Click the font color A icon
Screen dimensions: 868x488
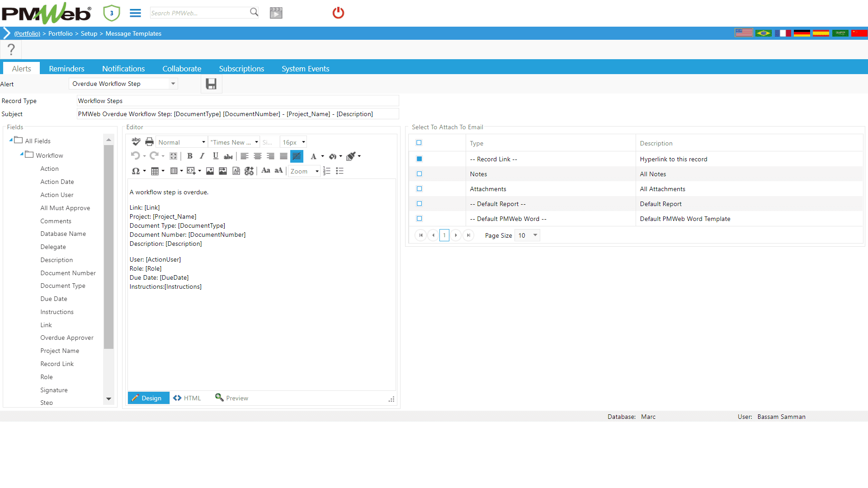313,156
